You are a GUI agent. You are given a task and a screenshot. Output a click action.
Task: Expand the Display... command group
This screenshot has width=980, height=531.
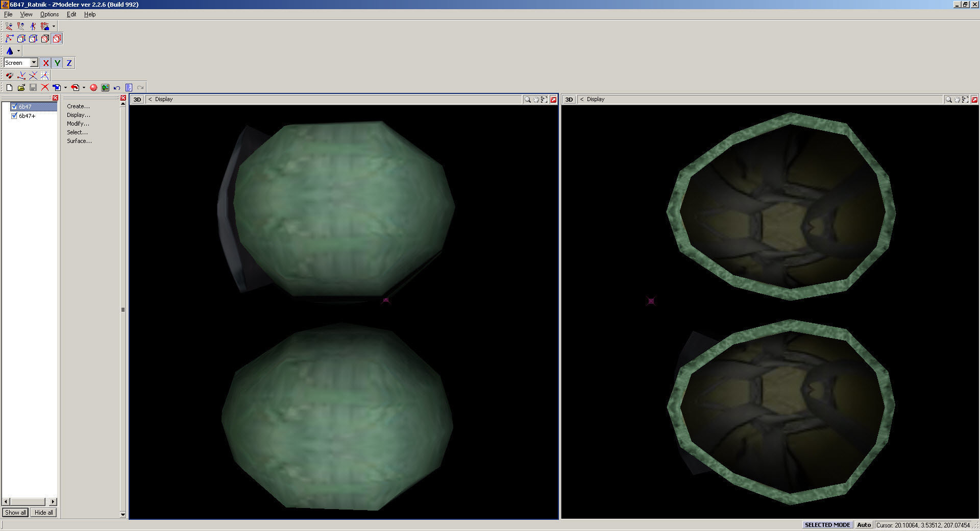coord(79,115)
